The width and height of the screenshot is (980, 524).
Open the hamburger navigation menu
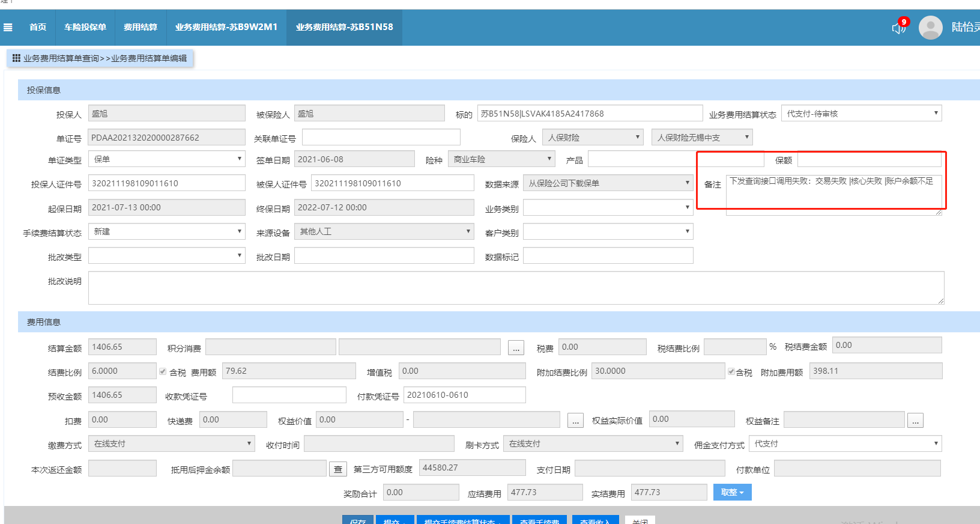click(8, 27)
